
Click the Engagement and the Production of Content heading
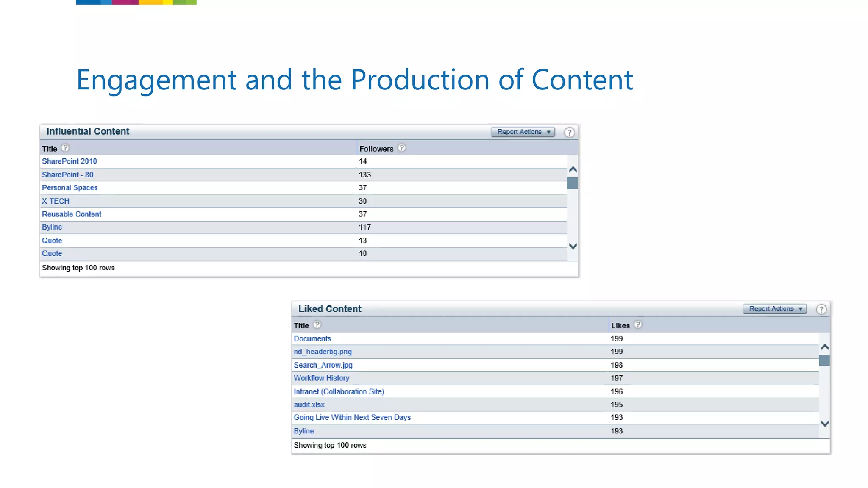click(355, 80)
